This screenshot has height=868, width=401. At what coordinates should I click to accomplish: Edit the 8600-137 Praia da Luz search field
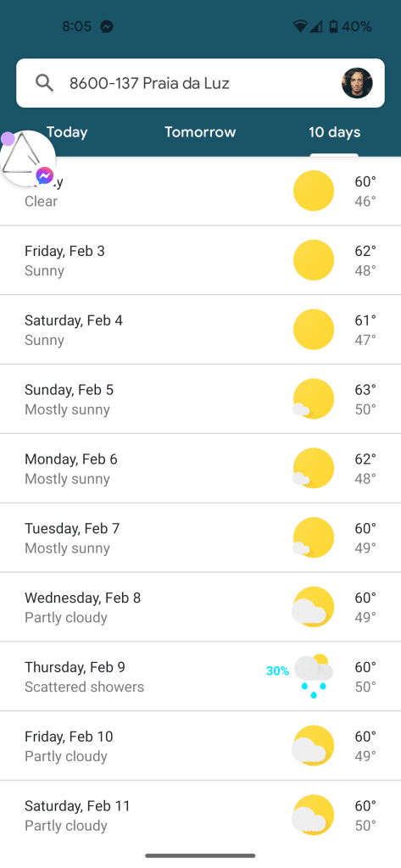coord(200,83)
